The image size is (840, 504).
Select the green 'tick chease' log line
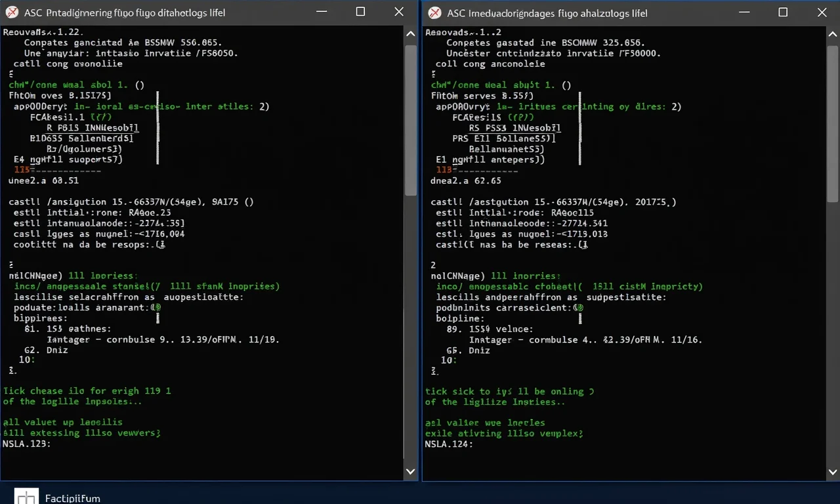(85, 390)
